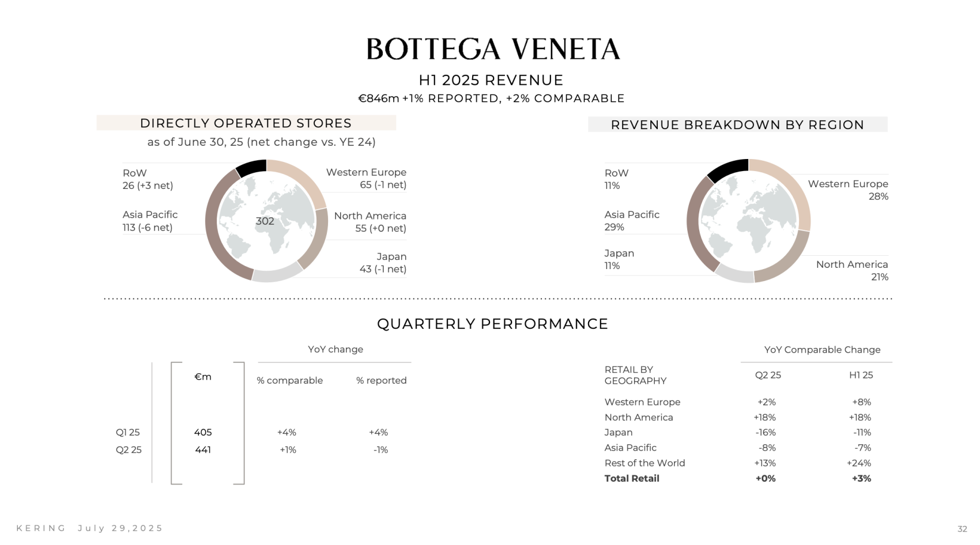The height and width of the screenshot is (545, 980).
Task: Select the Rest of the World +24% value
Action: click(859, 463)
